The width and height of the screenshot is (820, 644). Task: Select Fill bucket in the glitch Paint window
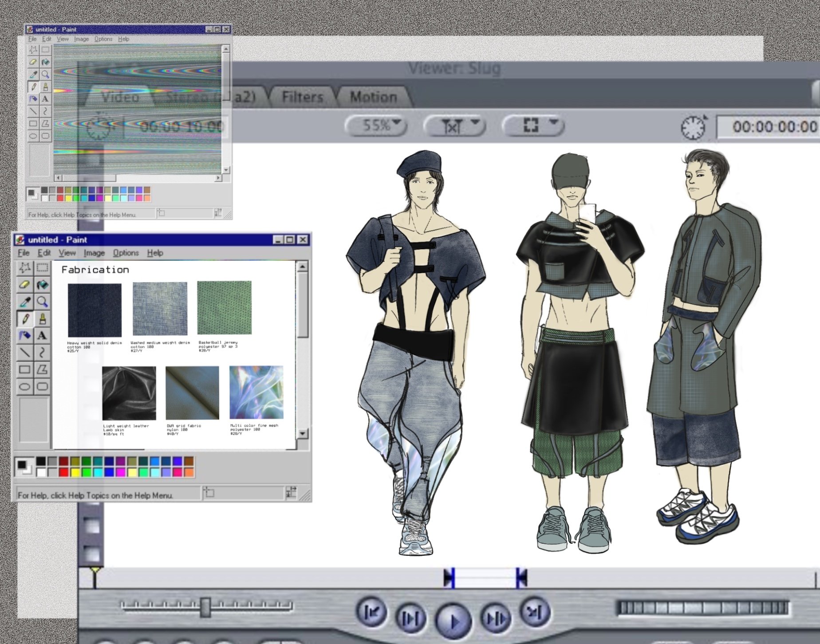click(x=45, y=62)
